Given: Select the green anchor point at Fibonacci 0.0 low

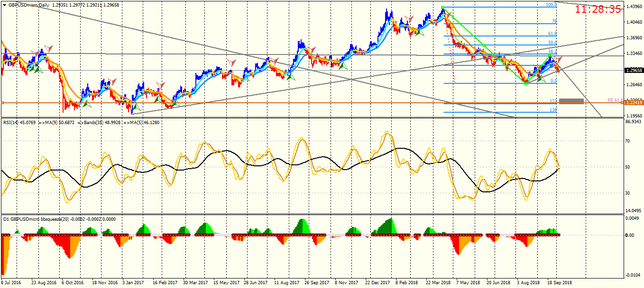Looking at the screenshot, I should point(526,84).
